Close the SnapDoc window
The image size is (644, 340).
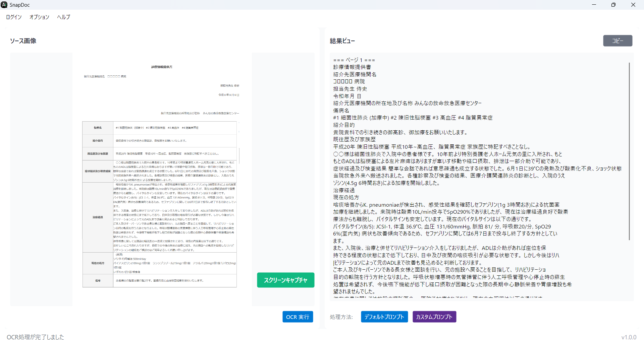[x=633, y=5]
